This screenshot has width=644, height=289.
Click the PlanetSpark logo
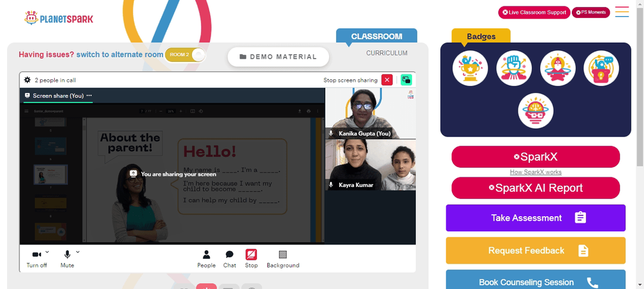[x=59, y=17]
